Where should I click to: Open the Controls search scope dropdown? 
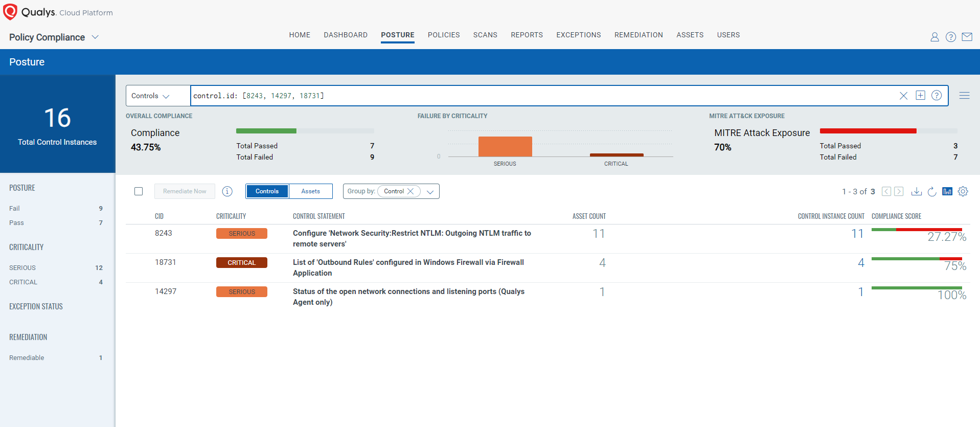pyautogui.click(x=158, y=96)
